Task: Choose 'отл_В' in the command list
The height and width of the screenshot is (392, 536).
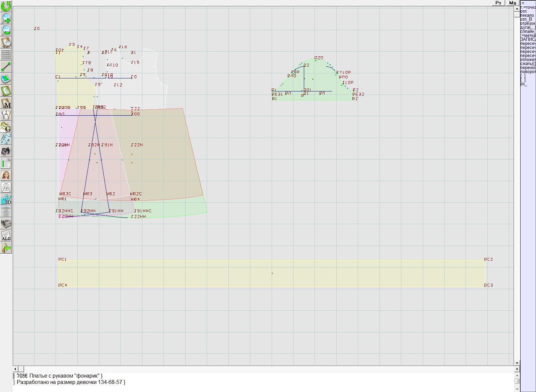Action: [x=526, y=19]
